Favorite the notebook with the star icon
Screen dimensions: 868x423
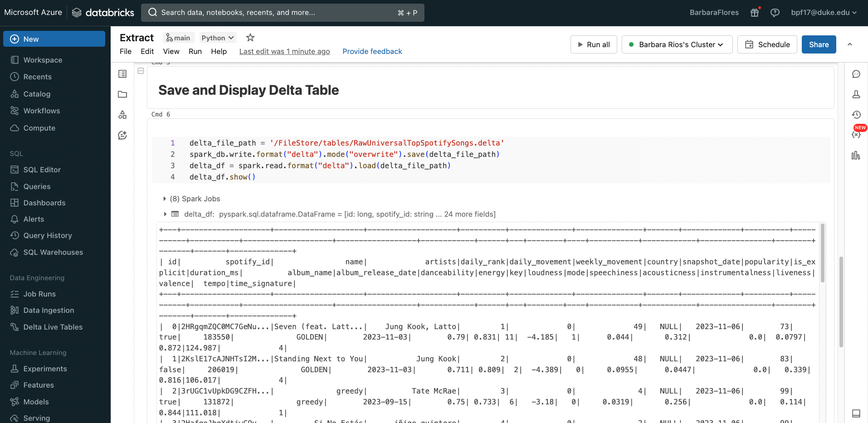250,38
